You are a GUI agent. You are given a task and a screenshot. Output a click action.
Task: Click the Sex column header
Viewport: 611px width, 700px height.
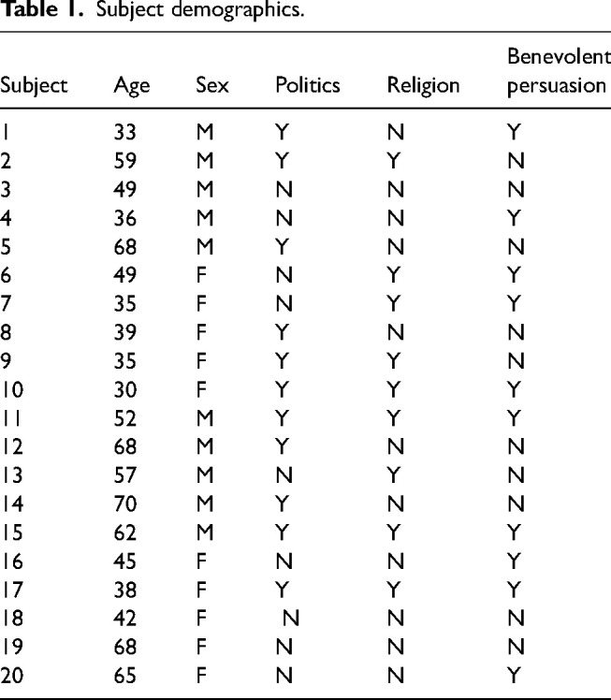coord(206,86)
